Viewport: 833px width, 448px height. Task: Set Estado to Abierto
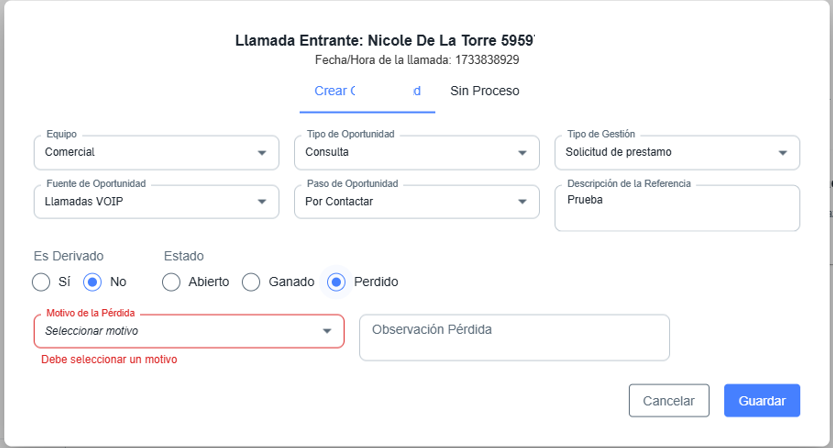point(172,282)
